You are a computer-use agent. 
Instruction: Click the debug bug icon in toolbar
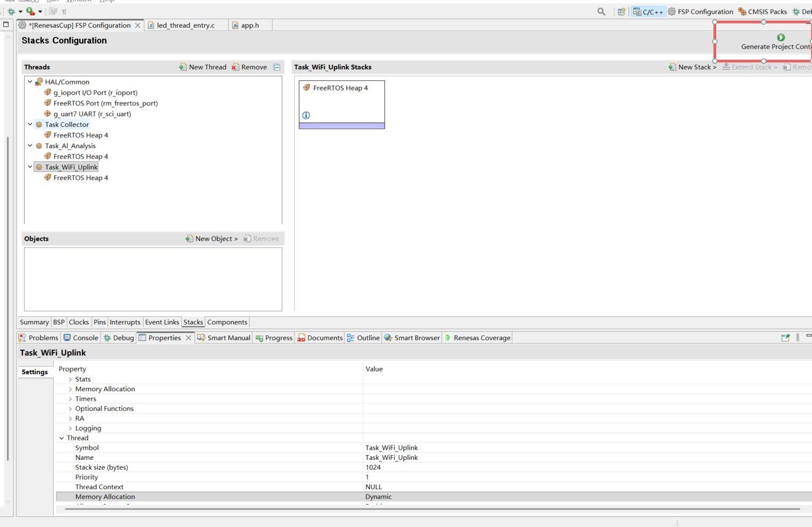click(x=11, y=11)
